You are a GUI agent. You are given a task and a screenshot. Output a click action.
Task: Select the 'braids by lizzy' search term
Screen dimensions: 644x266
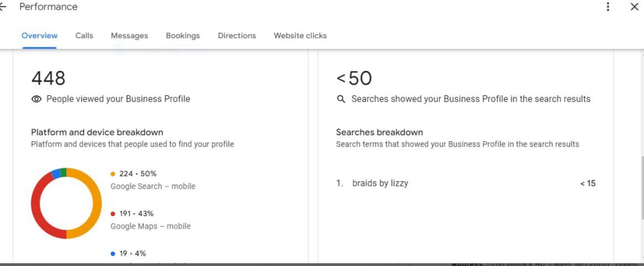tap(380, 183)
